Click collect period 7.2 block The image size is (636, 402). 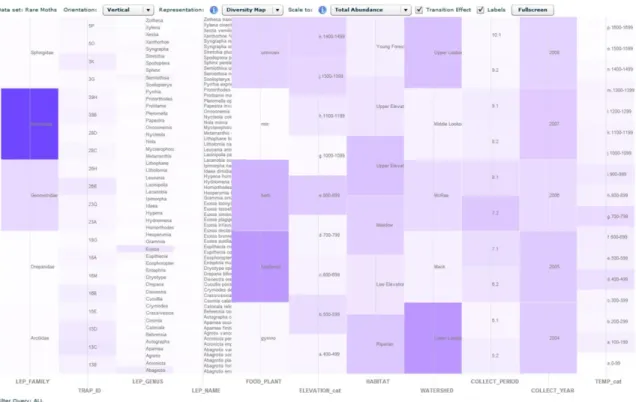click(x=490, y=213)
